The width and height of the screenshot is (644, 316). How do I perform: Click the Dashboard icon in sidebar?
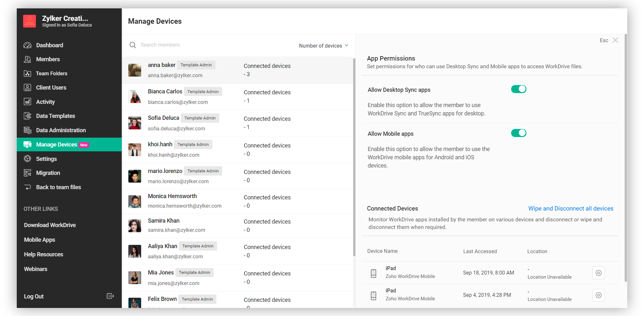[x=28, y=45]
